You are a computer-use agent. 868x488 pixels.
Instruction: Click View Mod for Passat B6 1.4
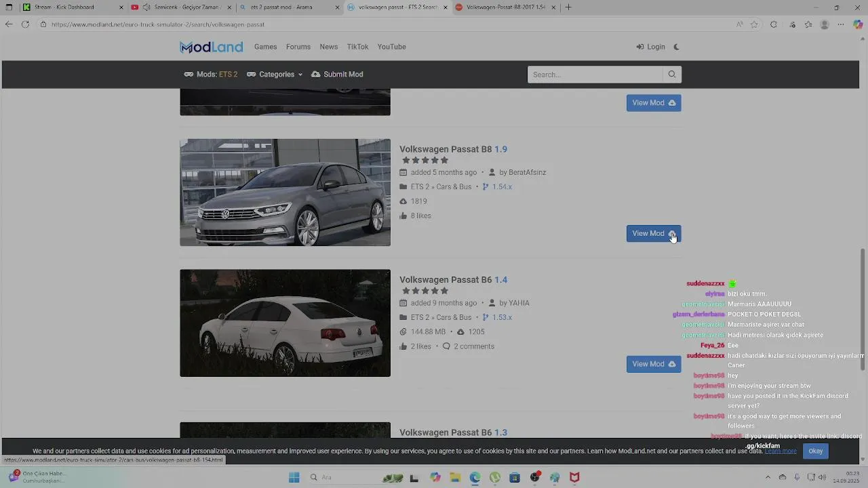coord(654,365)
